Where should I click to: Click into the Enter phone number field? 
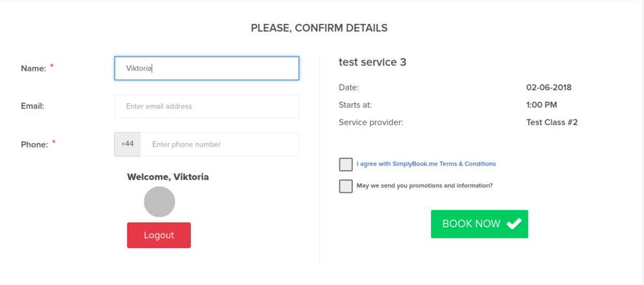coord(219,144)
